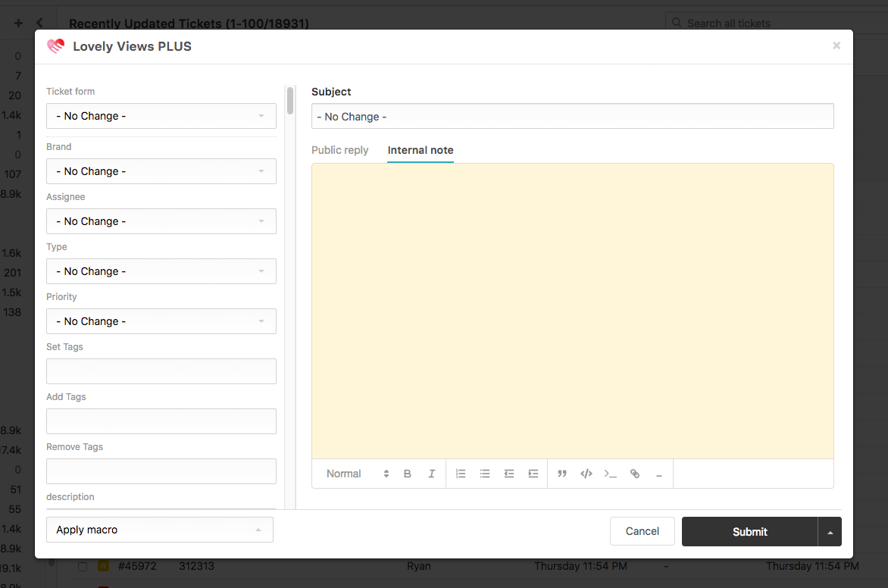This screenshot has height=588, width=888.
Task: Open the Type dropdown
Action: (x=161, y=271)
